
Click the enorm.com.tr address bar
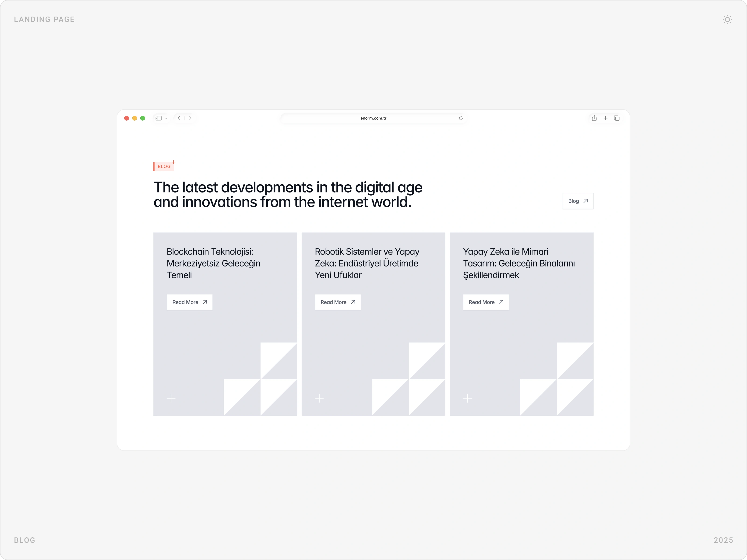[x=373, y=118]
